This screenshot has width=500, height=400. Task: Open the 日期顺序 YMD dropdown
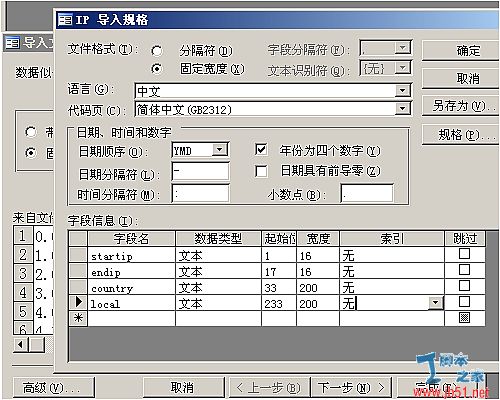[220, 150]
